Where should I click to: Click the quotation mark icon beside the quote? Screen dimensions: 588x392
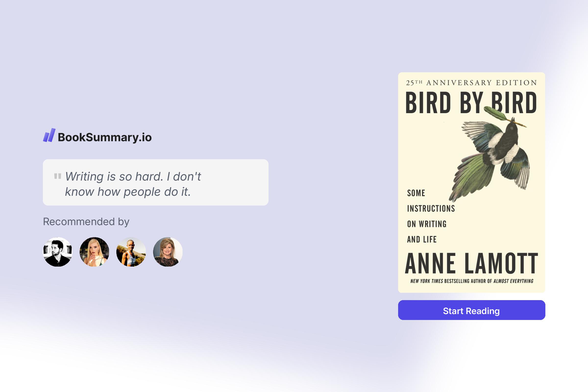(x=58, y=176)
